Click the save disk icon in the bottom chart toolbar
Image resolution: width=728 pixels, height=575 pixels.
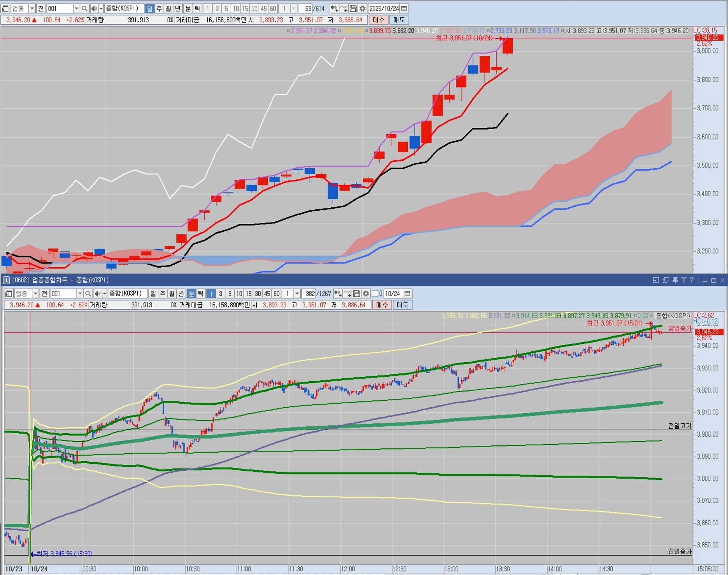point(356,294)
